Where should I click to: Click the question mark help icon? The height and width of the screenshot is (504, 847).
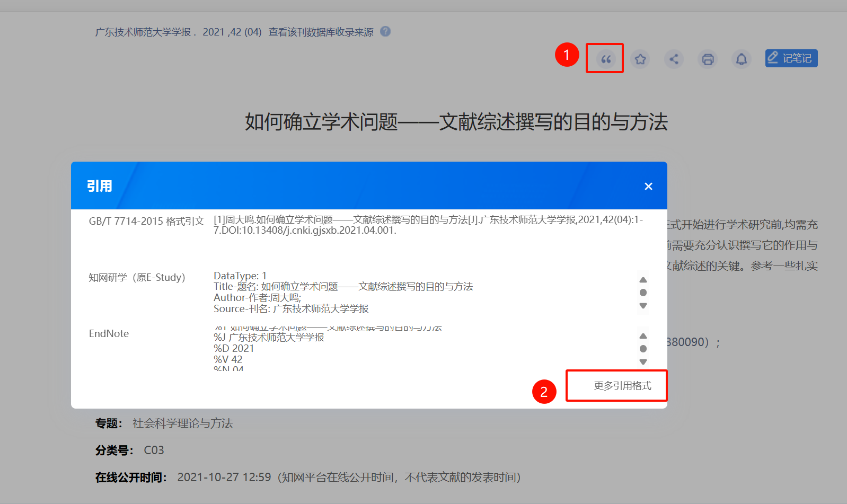pos(385,31)
